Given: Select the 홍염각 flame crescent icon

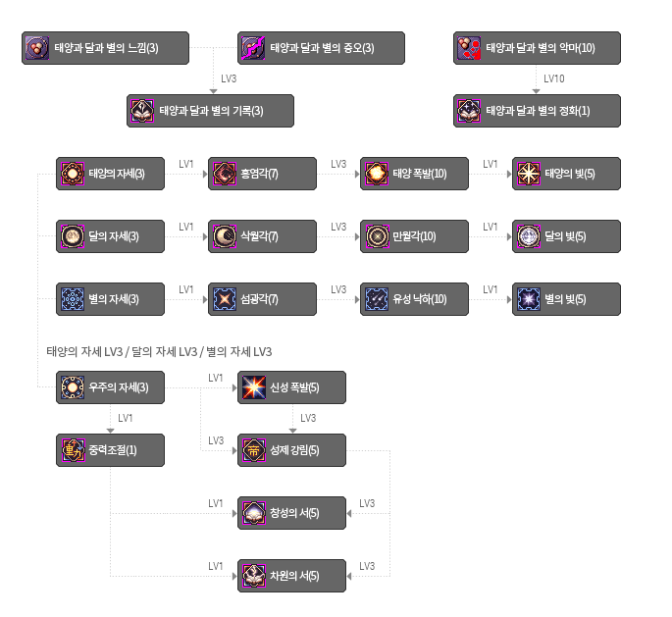Looking at the screenshot, I should [x=225, y=174].
